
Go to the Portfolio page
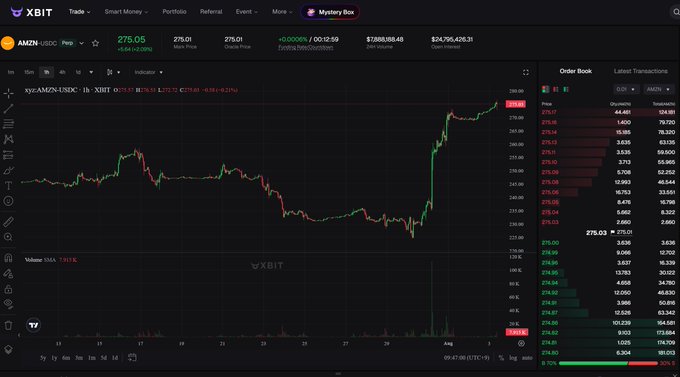click(x=174, y=12)
